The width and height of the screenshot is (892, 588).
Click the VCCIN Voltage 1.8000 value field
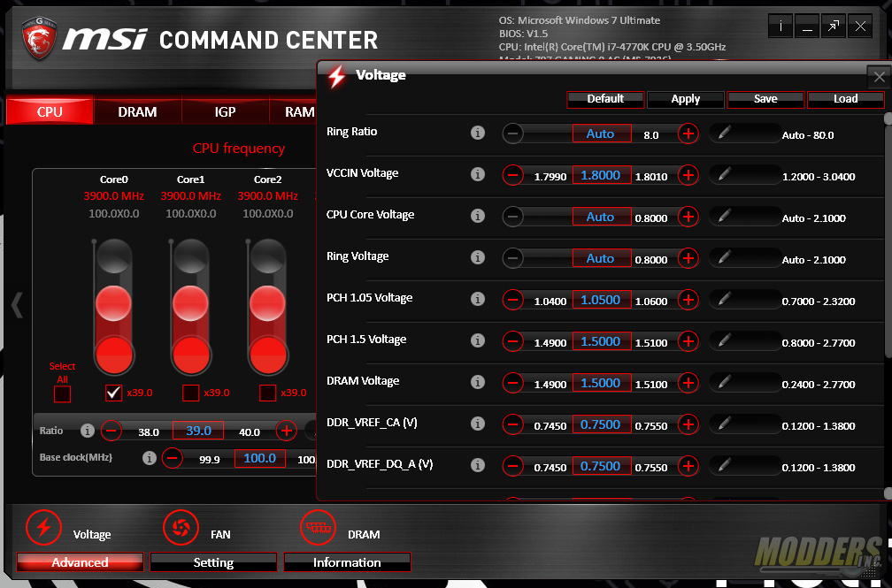602,175
